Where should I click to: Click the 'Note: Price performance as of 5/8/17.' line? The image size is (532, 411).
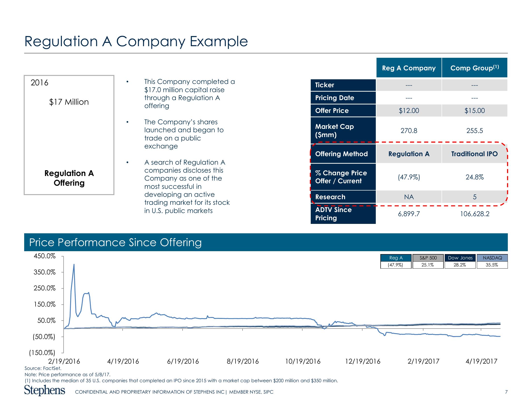tap(67, 374)
